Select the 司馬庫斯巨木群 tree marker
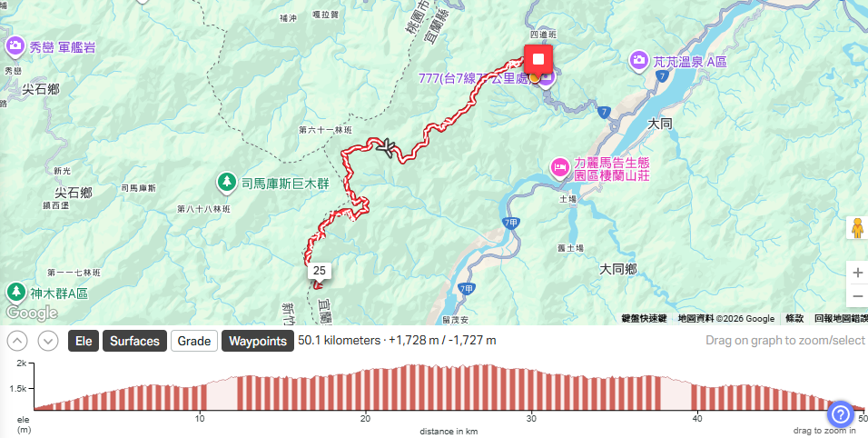Image resolution: width=868 pixels, height=438 pixels. (226, 183)
